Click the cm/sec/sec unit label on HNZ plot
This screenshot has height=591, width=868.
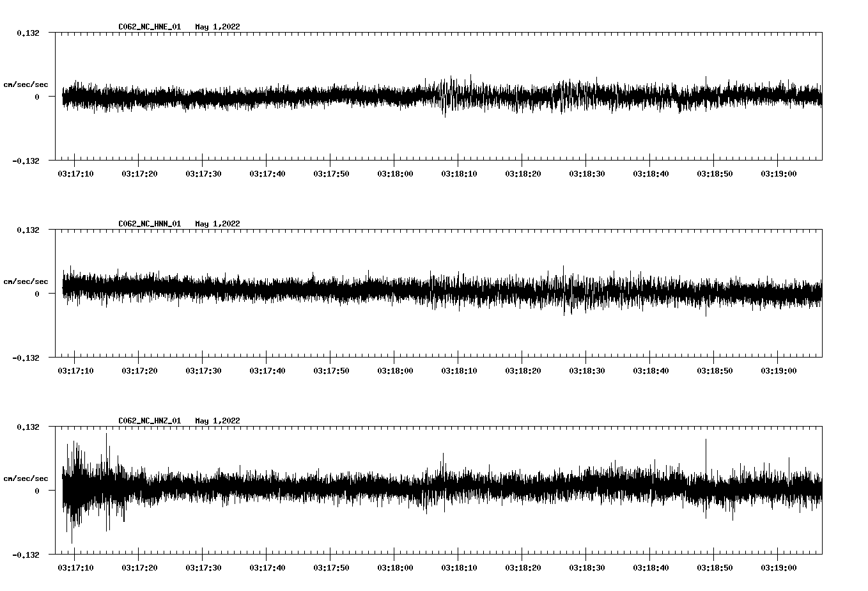tap(26, 478)
